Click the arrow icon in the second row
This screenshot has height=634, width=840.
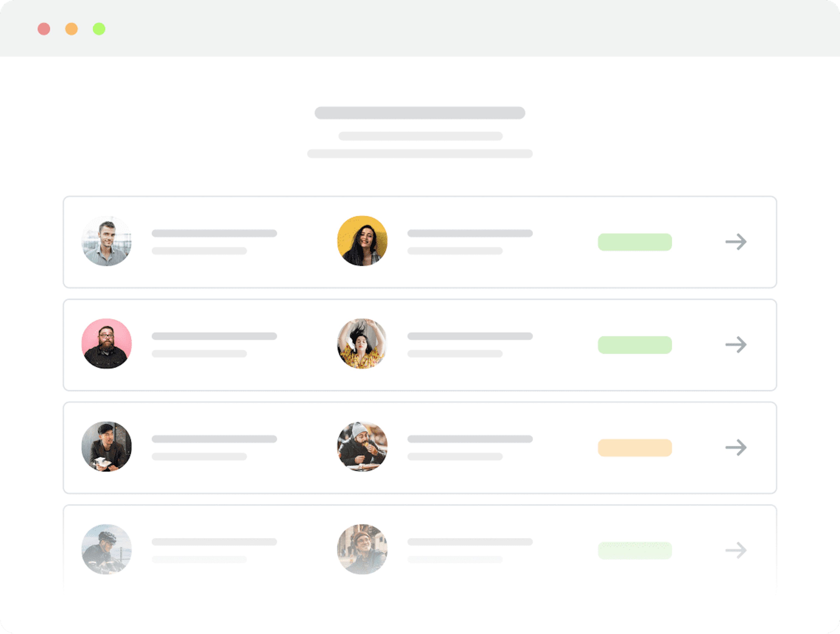pyautogui.click(x=736, y=345)
